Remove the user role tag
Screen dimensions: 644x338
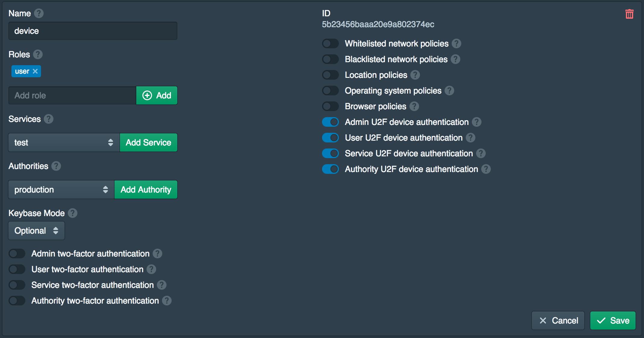pos(35,71)
